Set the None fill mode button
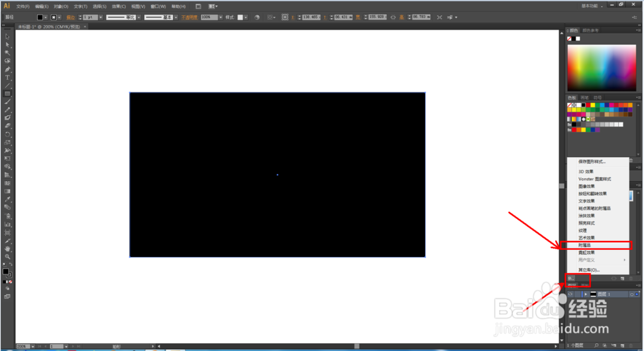 point(10,282)
